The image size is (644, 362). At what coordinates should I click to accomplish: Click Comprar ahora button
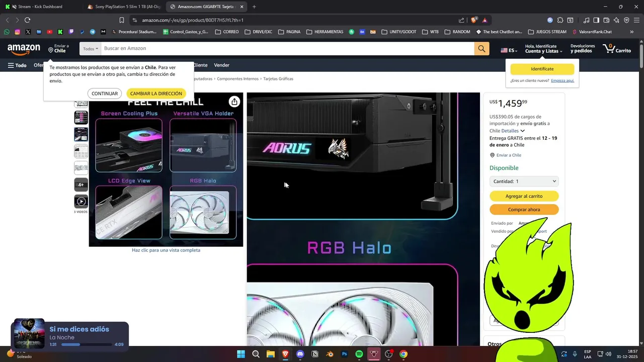tap(524, 210)
